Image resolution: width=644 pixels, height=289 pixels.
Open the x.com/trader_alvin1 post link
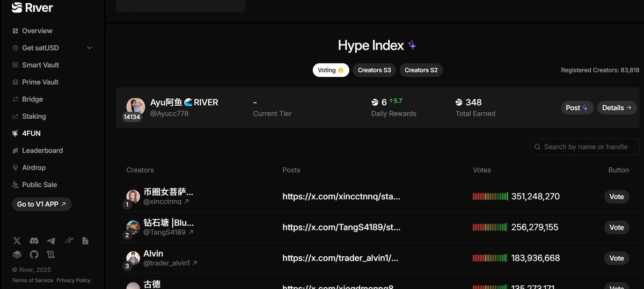point(340,258)
